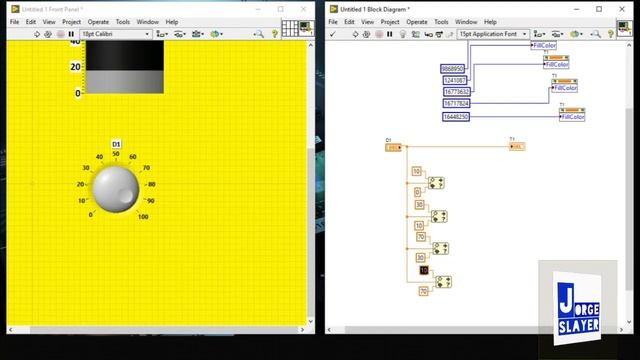Image resolution: width=640 pixels, height=360 pixels.
Task: Click the D1 terminal in Block Diagram
Action: (393, 147)
